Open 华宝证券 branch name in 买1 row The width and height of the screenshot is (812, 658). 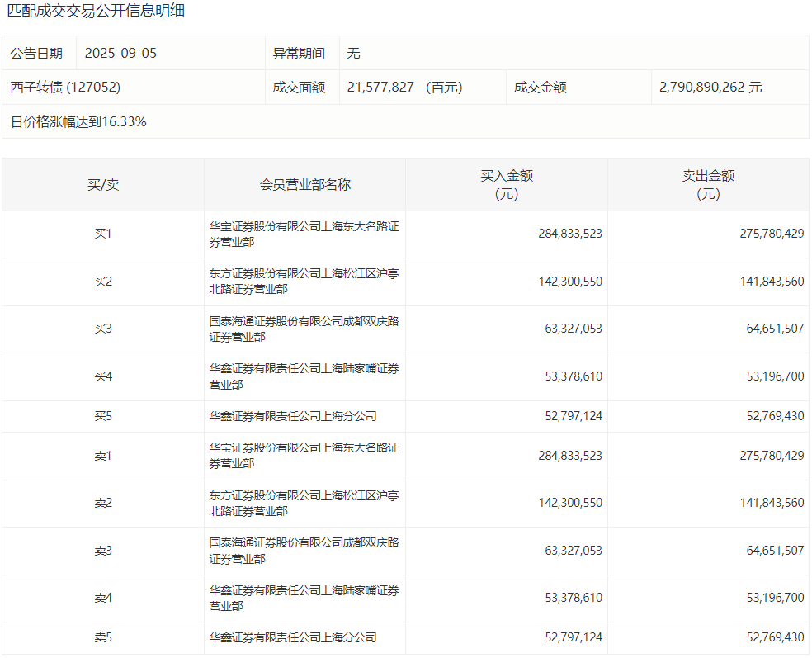(304, 234)
